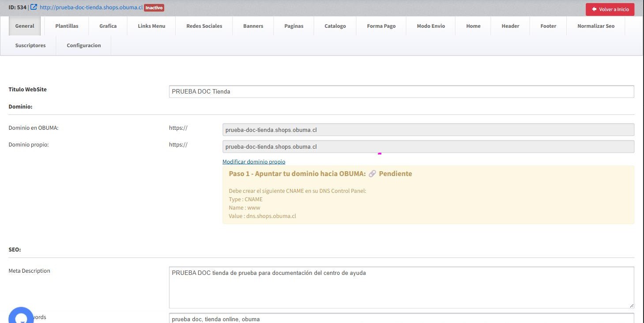Click the Titulo WebSite input field
The width and height of the screenshot is (644, 323).
[x=402, y=91]
